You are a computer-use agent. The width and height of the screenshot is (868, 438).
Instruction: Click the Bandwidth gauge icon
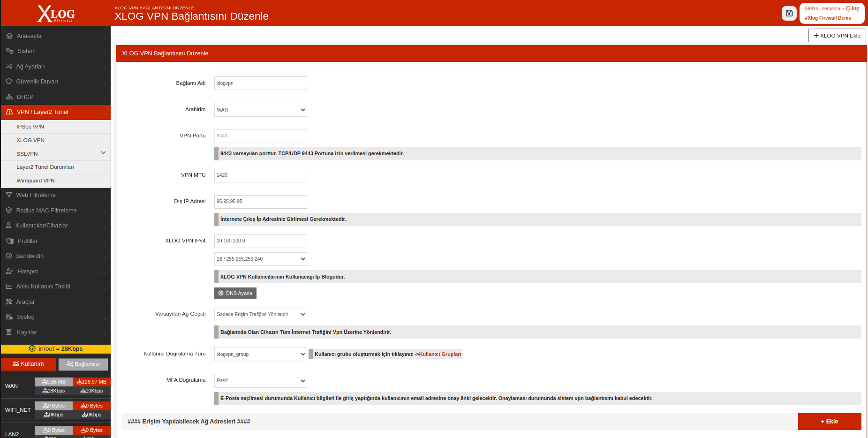tap(9, 256)
